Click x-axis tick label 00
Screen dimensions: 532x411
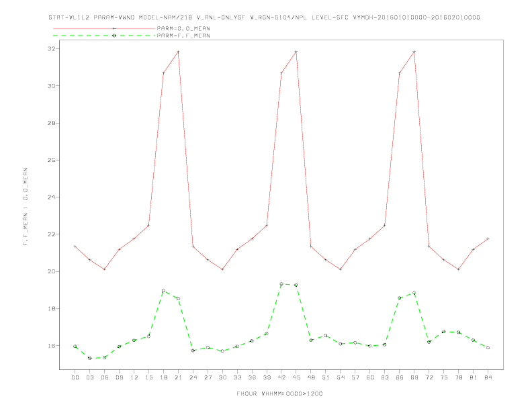(x=75, y=377)
